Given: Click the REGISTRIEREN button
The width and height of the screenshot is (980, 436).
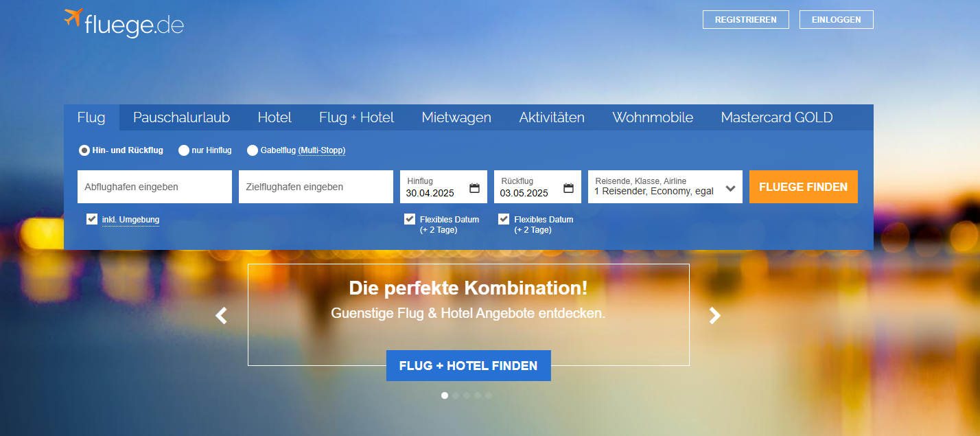Looking at the screenshot, I should 745,20.
